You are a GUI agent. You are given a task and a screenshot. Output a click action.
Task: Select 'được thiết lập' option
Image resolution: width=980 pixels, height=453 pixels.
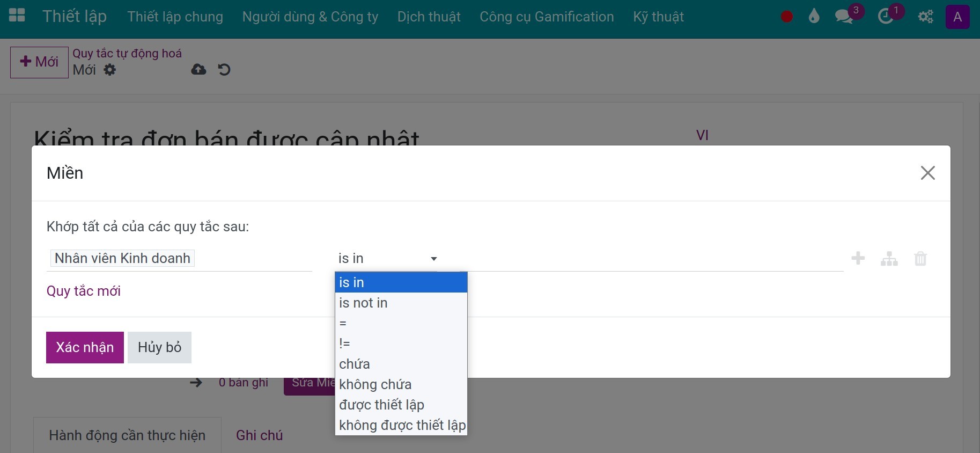click(x=401, y=405)
